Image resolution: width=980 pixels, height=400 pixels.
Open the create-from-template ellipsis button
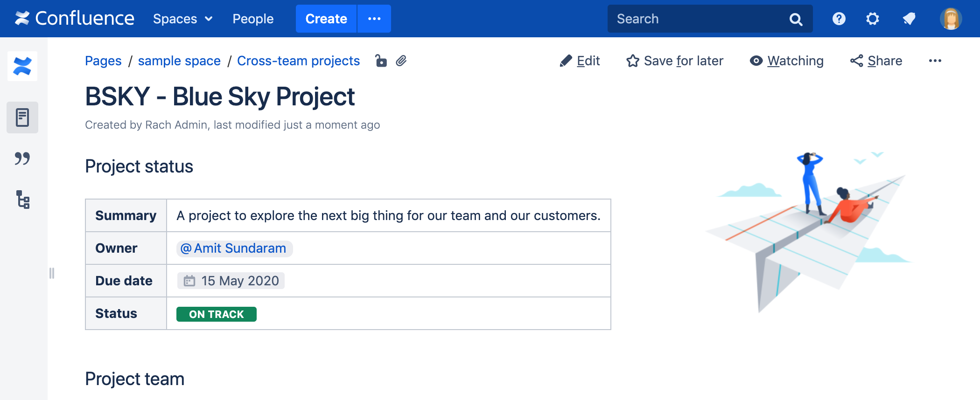click(x=374, y=19)
